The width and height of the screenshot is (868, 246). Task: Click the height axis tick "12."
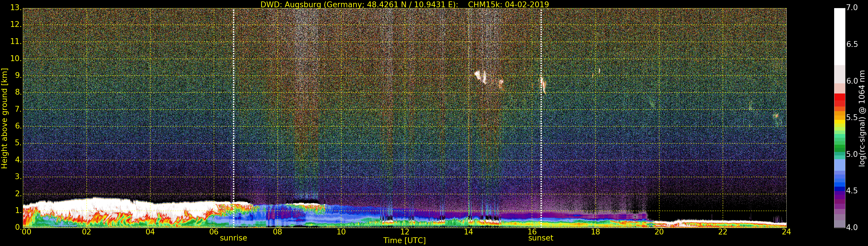coord(16,24)
